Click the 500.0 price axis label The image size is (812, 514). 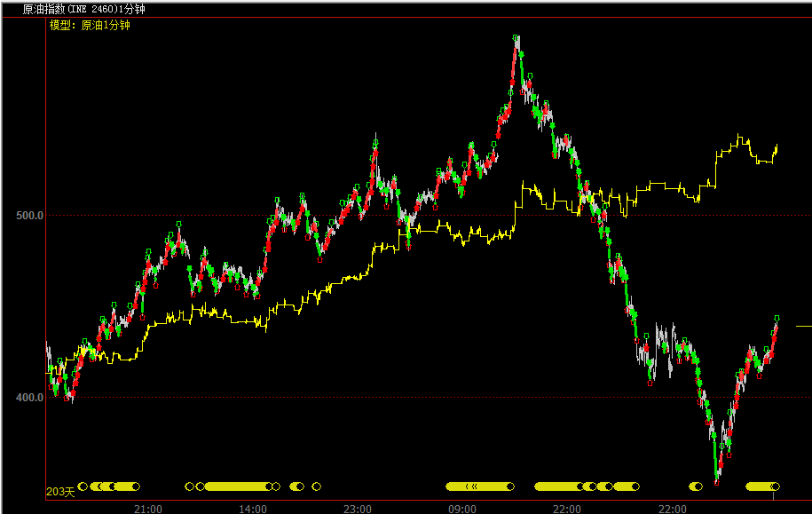(29, 215)
